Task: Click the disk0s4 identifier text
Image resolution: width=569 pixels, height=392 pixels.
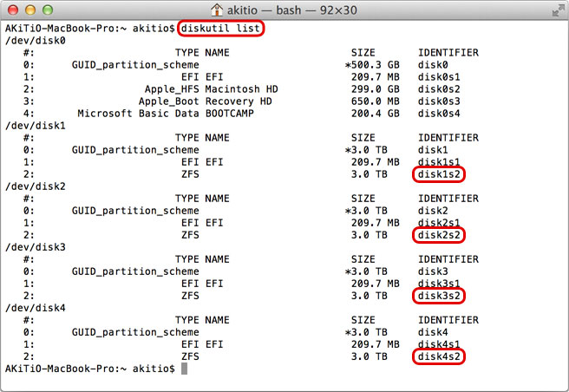Action: (441, 114)
